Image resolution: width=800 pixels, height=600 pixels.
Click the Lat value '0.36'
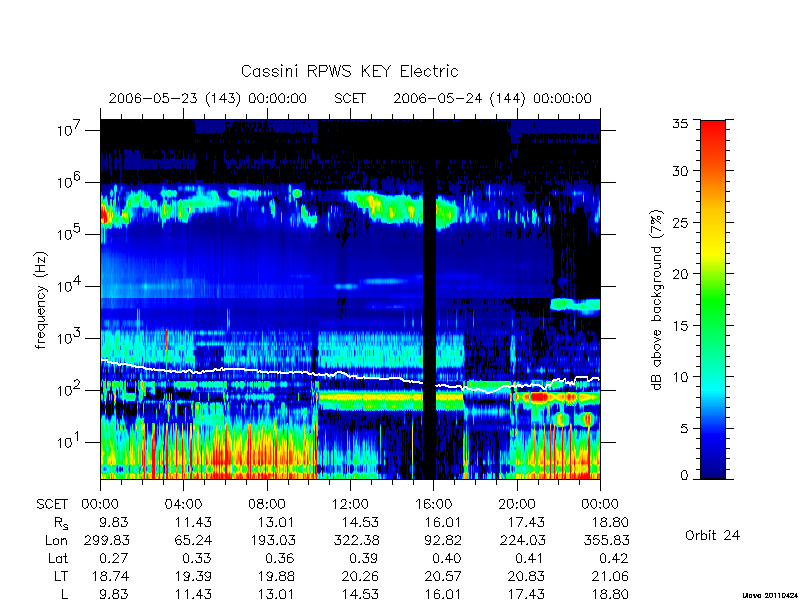pos(280,558)
